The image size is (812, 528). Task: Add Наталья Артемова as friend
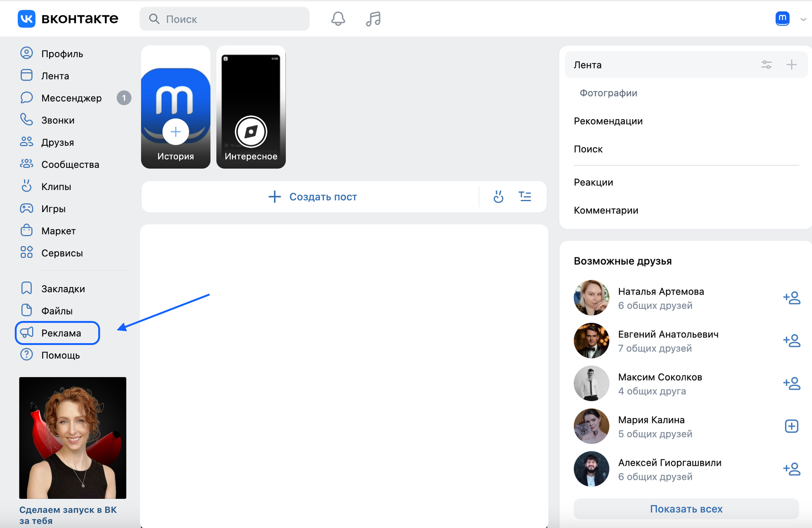tap(792, 298)
